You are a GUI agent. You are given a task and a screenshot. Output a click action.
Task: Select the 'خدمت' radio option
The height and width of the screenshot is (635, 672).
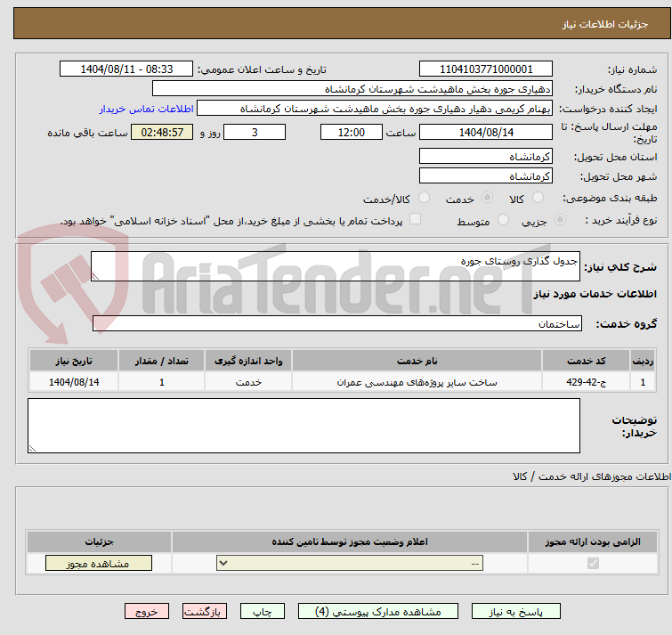pos(486,198)
